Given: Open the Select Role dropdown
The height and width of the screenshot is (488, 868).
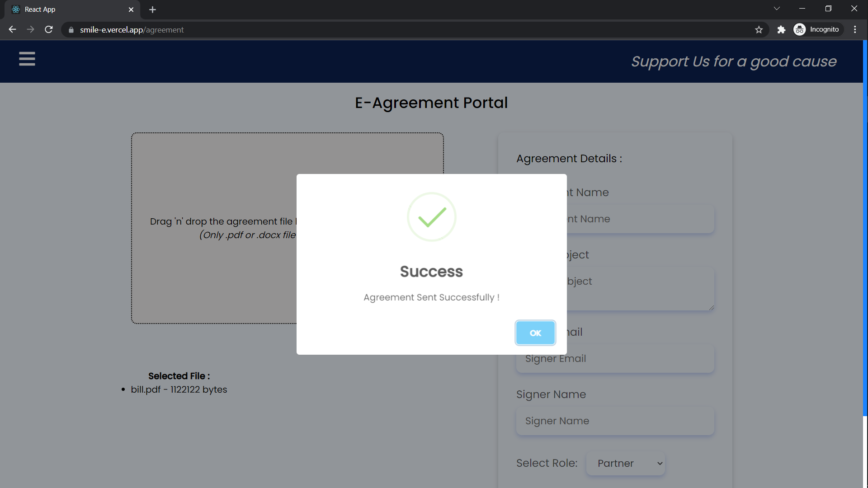Looking at the screenshot, I should point(625,463).
